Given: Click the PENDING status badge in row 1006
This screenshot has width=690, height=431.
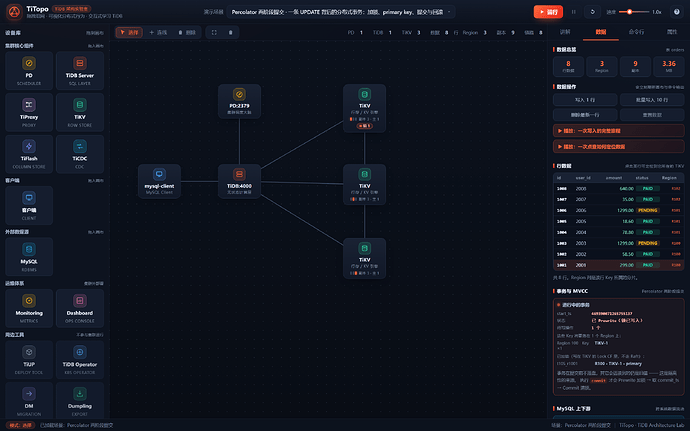Looking at the screenshot, I should pyautogui.click(x=648, y=210).
